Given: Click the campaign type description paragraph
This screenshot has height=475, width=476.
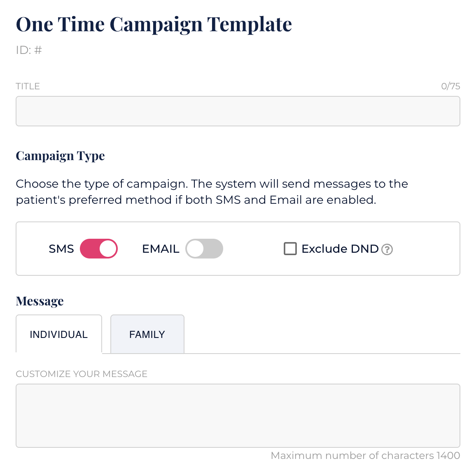Looking at the screenshot, I should (x=212, y=192).
